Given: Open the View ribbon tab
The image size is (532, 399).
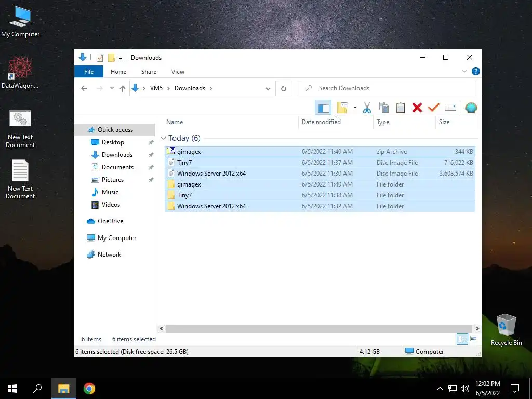Looking at the screenshot, I should (178, 72).
